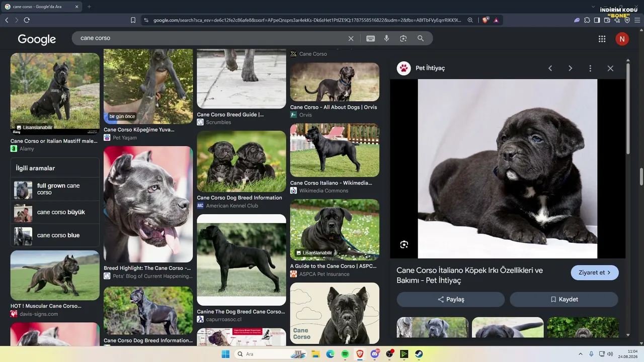Image resolution: width=644 pixels, height=362 pixels.
Task: Save the image with the Kaydet button
Action: [564, 299]
